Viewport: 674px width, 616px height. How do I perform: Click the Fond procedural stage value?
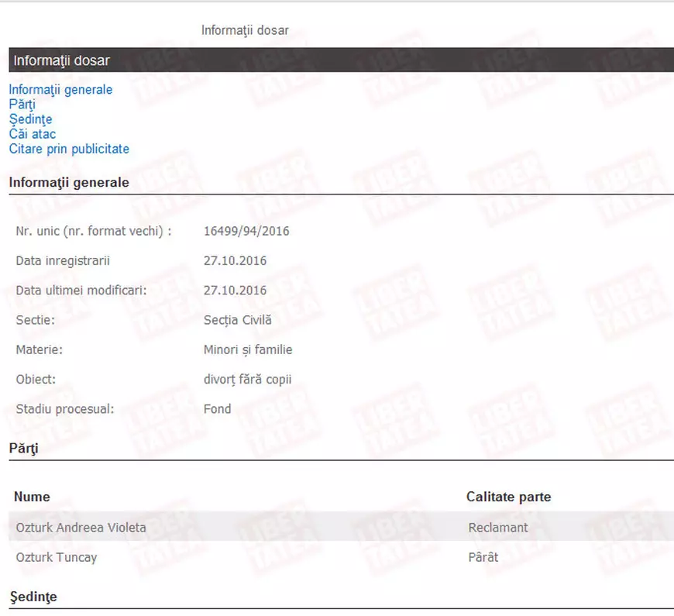click(217, 409)
